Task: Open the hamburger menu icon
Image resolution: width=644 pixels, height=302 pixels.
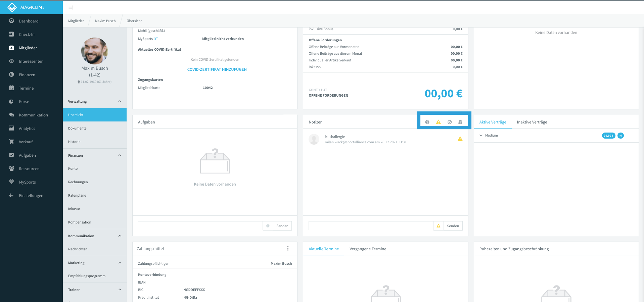Action: pyautogui.click(x=70, y=7)
